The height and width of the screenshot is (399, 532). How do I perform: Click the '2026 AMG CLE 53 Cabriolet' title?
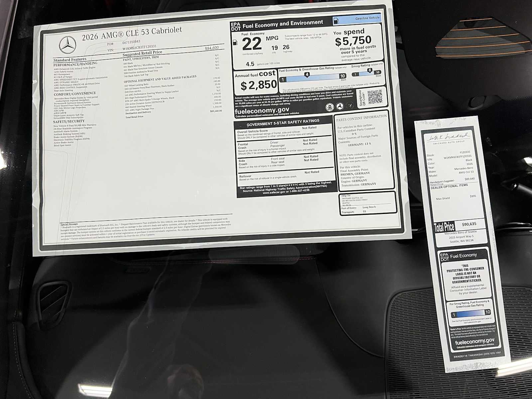point(132,33)
